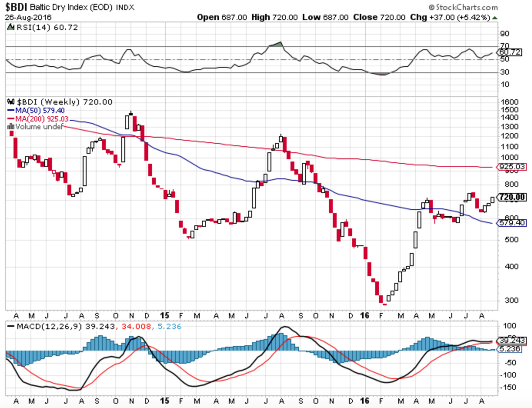Click the RSI indicator mountain icon

tap(11, 27)
